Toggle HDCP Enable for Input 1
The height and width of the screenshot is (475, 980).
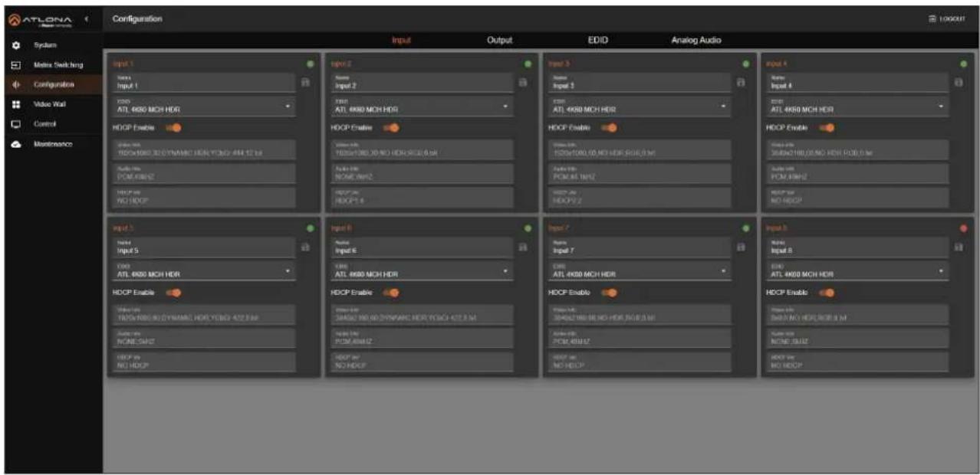point(172,128)
